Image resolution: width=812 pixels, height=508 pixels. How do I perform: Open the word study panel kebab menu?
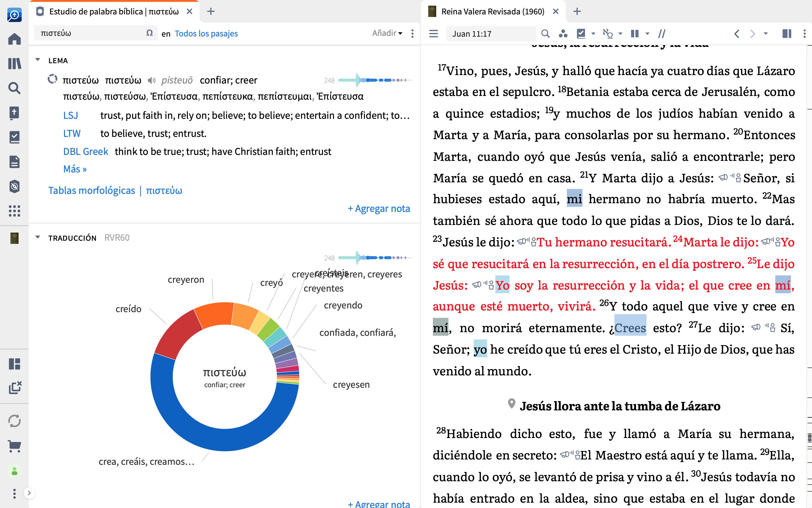(x=412, y=33)
